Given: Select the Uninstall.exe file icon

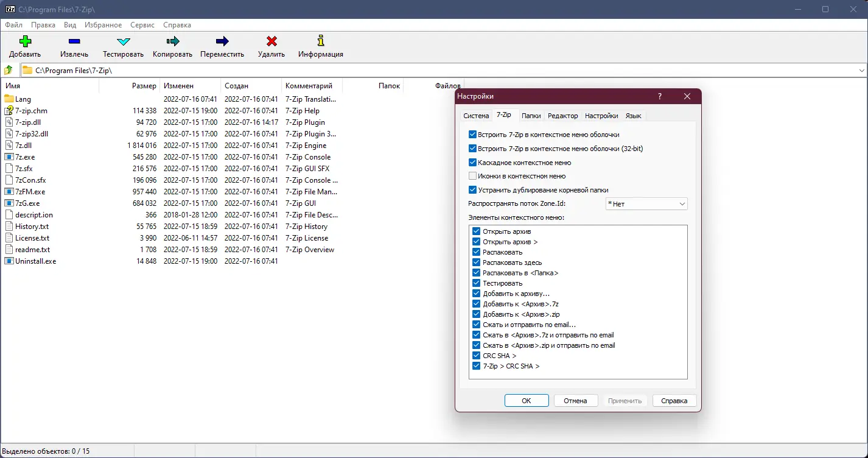Looking at the screenshot, I should click(9, 261).
